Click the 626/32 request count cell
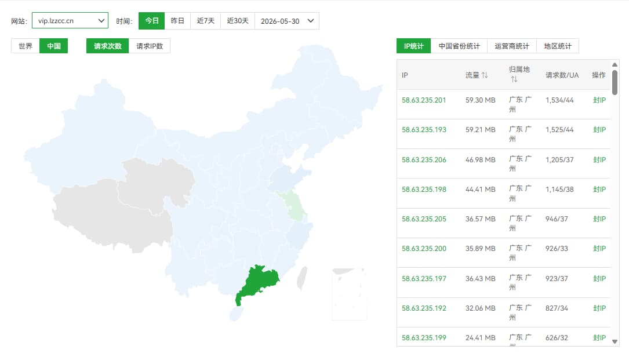This screenshot has height=364, width=629. 557,338
